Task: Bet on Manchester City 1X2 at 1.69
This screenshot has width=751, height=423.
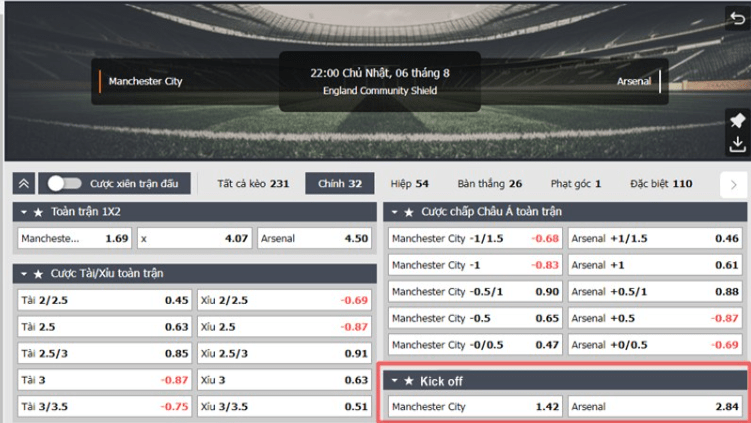Action: point(75,239)
